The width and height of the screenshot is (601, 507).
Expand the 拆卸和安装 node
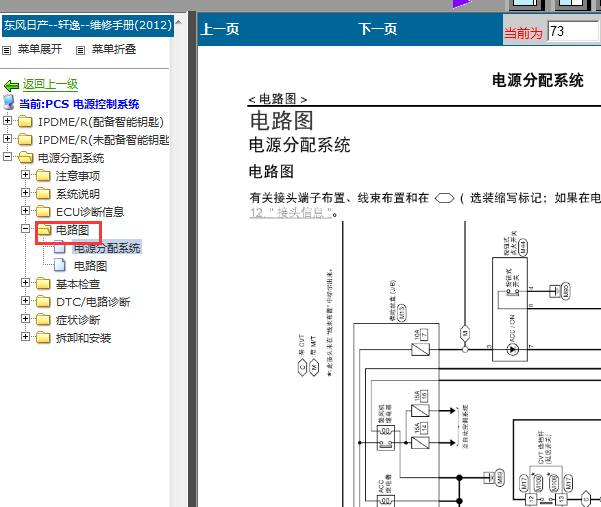click(x=25, y=336)
